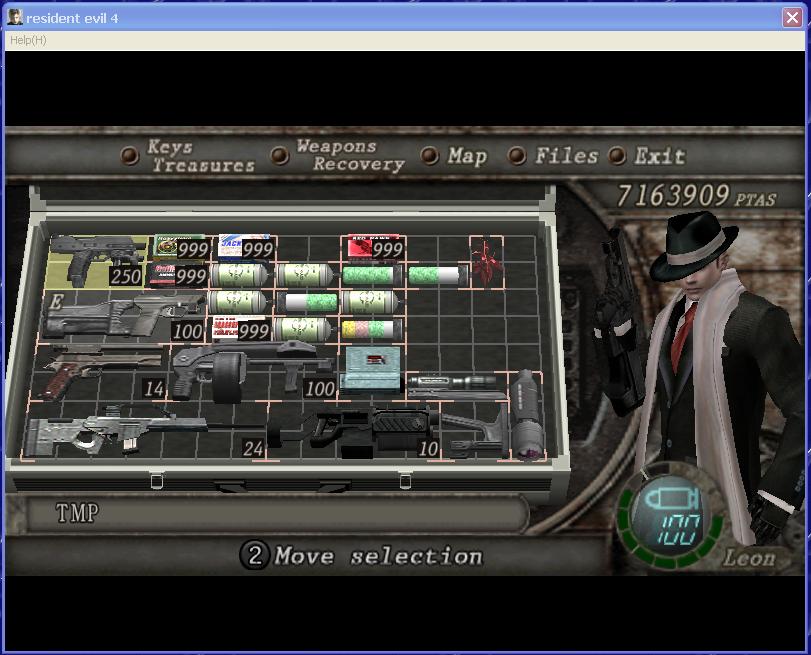Select the red herb plant
The height and width of the screenshot is (655, 811).
coord(486,262)
